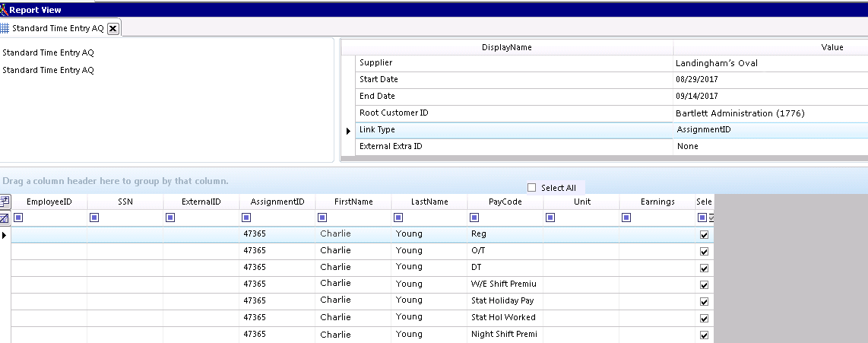Sort by the SSN column header
This screenshot has width=868, height=343.
click(x=125, y=202)
